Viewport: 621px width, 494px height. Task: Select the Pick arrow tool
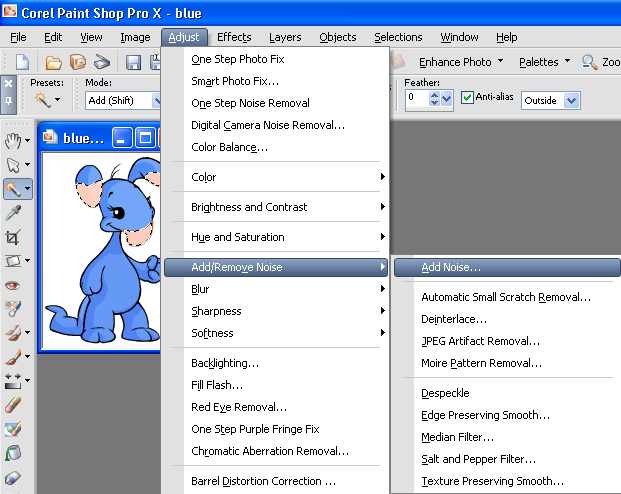coord(13,165)
